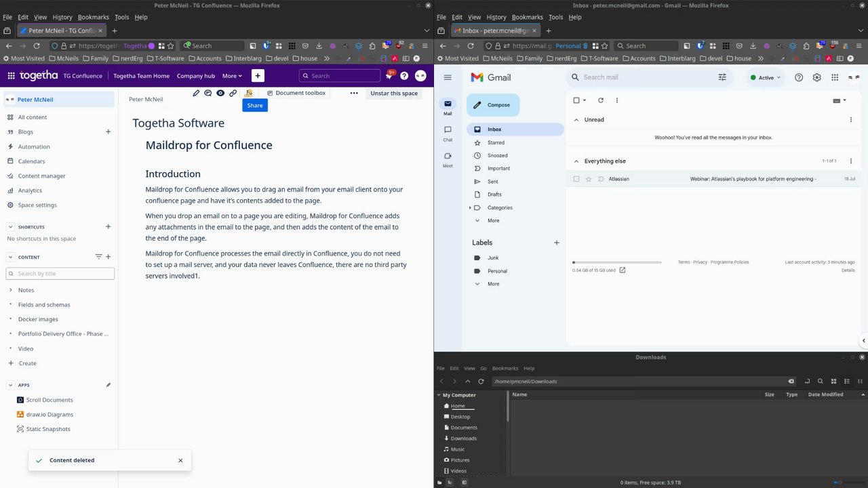Tick the Atlassian email checkbox
The height and width of the screenshot is (488, 868).
[576, 179]
